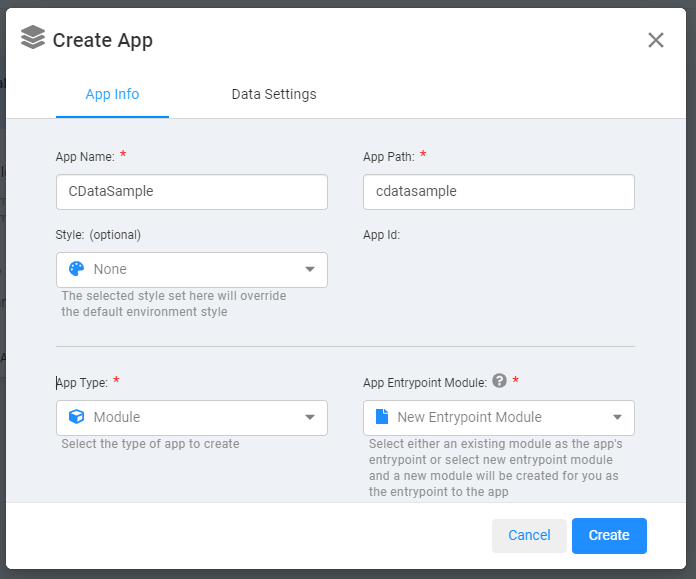Click the App Entrypoint Module label

click(x=425, y=382)
